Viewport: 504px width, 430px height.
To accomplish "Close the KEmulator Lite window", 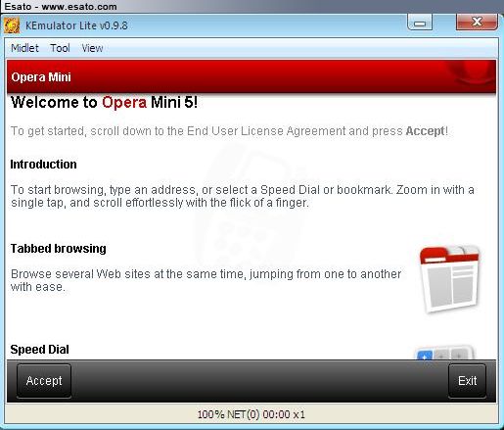I will [477, 22].
